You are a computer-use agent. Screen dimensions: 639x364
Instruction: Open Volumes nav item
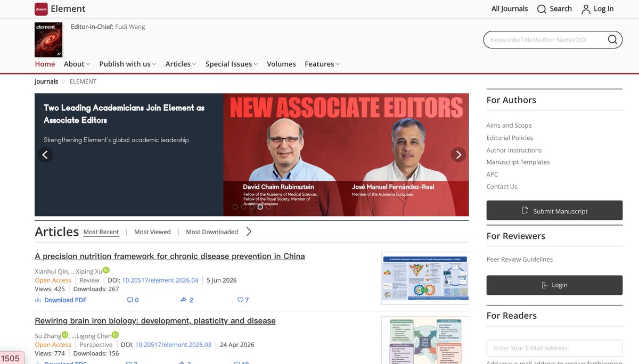(x=281, y=64)
